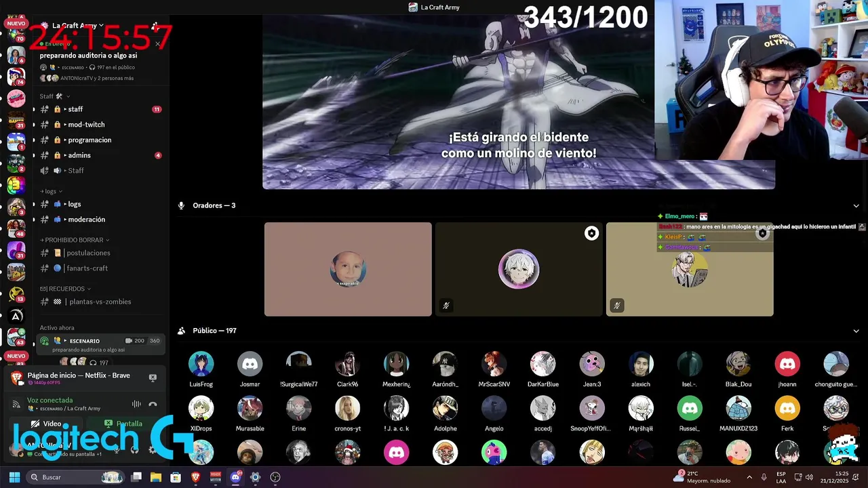The height and width of the screenshot is (488, 868).
Task: Open cronos-yt's audience avatar
Action: [x=347, y=409]
